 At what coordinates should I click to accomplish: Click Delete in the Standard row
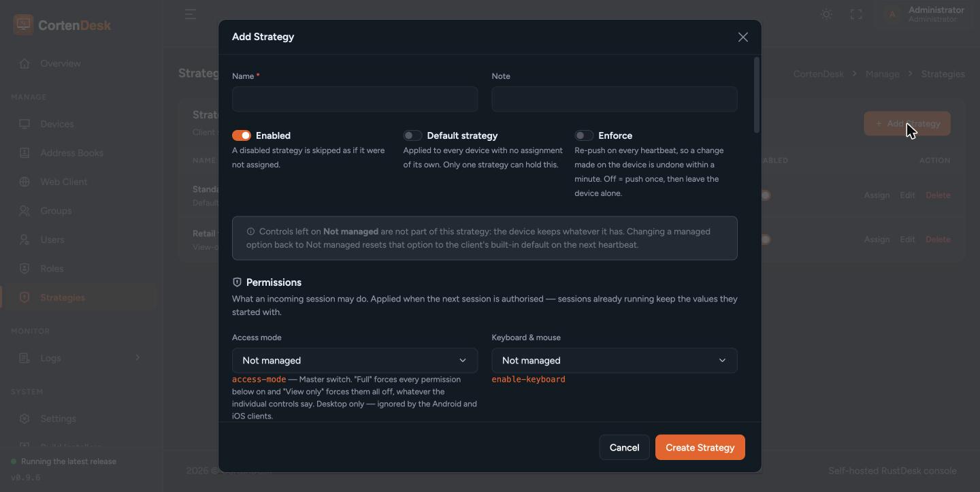click(938, 195)
